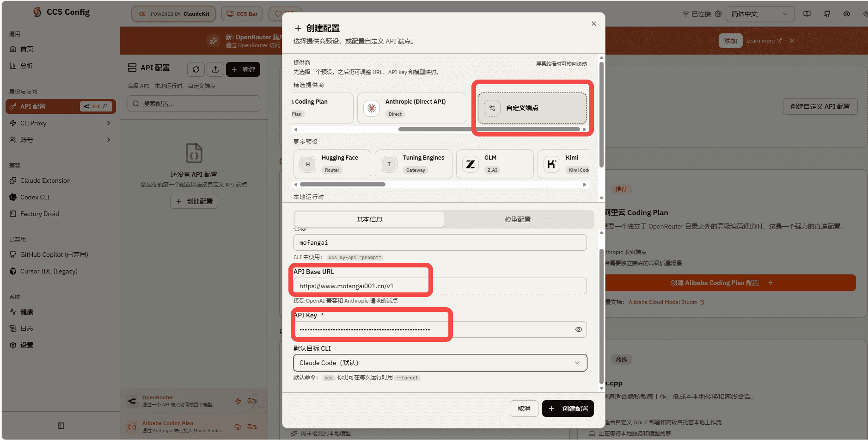This screenshot has width=868, height=440.
Task: Open Cursor IDE (Legacy) in the sidebar
Action: [60, 271]
